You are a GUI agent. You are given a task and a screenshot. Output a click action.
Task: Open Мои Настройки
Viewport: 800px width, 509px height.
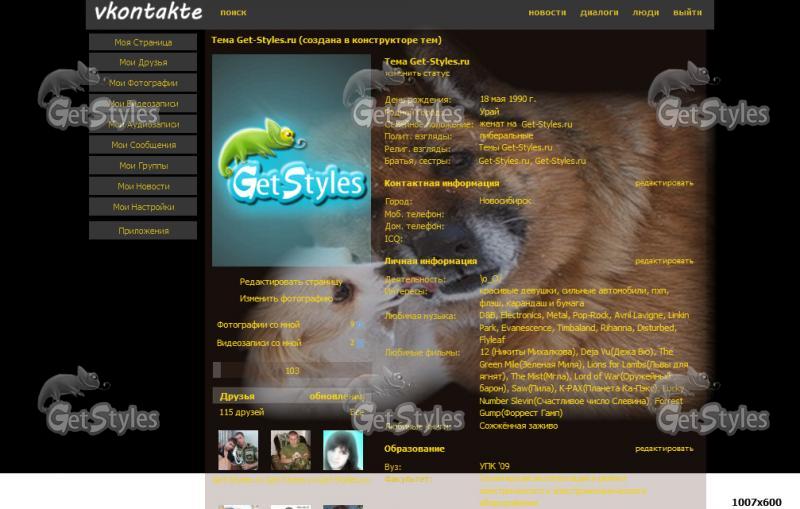click(143, 207)
